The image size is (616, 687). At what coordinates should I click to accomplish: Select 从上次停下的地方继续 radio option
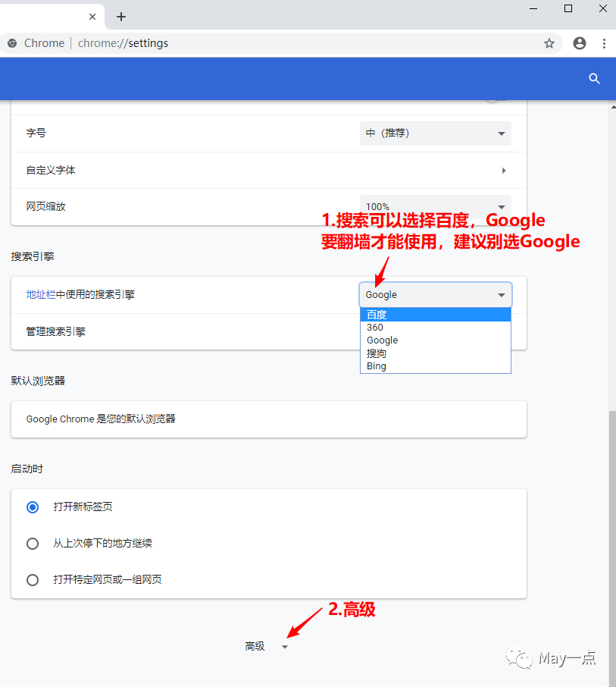click(x=33, y=544)
